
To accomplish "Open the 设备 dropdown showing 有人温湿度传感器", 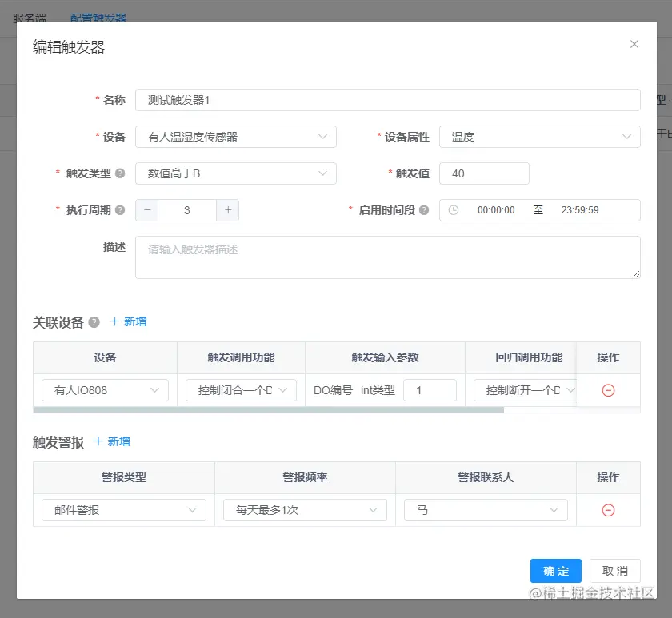I will 236,137.
